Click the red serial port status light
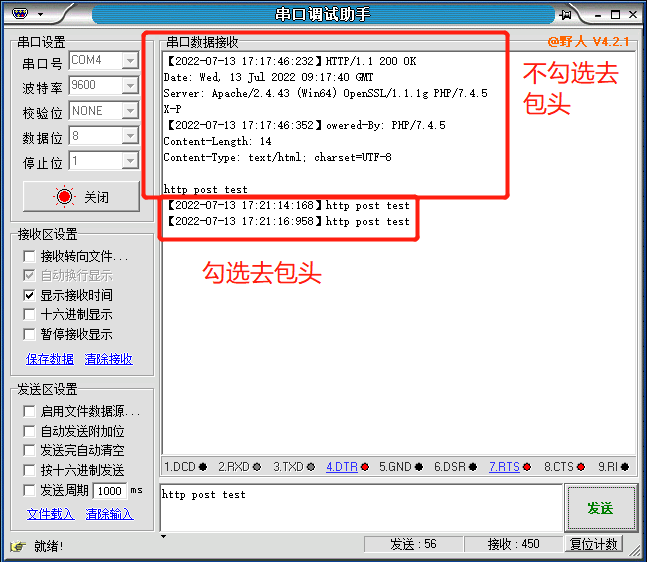The image size is (647, 562). coord(65,197)
